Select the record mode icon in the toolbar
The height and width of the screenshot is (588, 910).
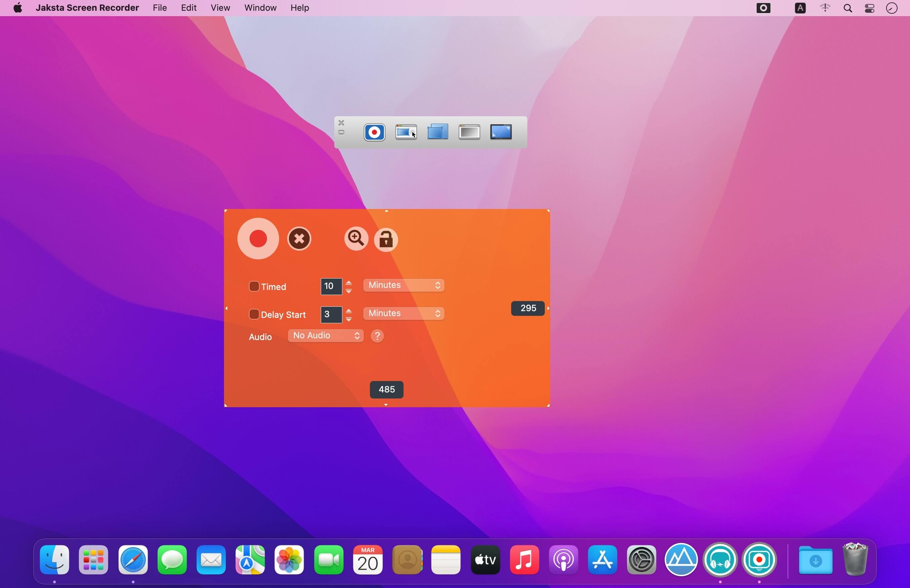[x=374, y=132]
